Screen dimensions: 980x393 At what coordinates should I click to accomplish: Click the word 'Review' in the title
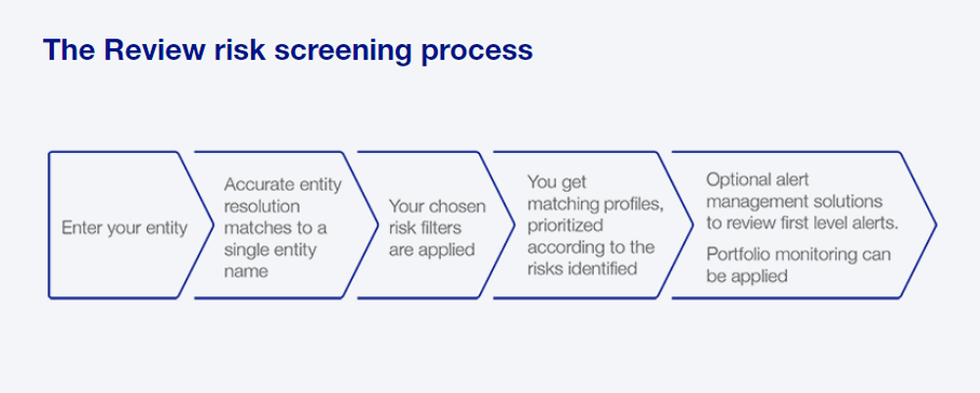pyautogui.click(x=155, y=50)
